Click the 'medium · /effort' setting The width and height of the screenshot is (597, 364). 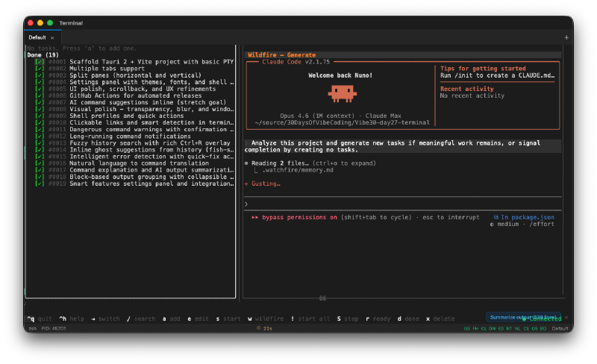tap(522, 225)
